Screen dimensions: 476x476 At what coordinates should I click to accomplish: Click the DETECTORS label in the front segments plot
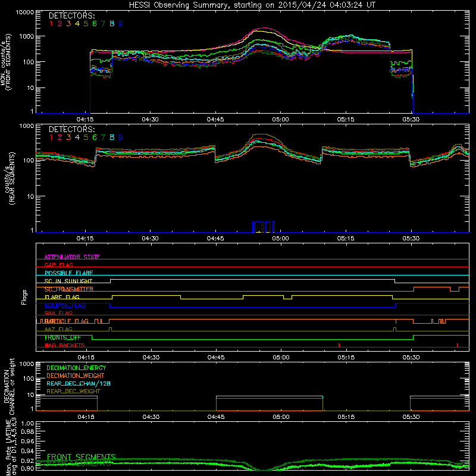click(x=71, y=15)
